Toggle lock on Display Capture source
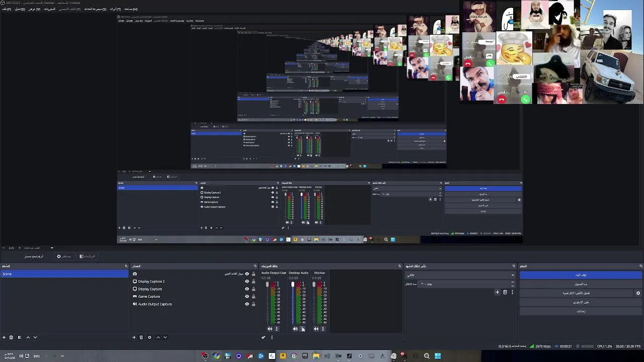Viewport: 644px width, 362px height. coord(253,289)
